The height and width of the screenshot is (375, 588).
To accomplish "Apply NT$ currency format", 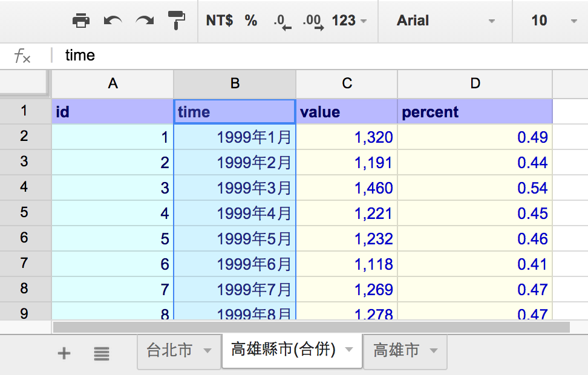I will coord(220,20).
